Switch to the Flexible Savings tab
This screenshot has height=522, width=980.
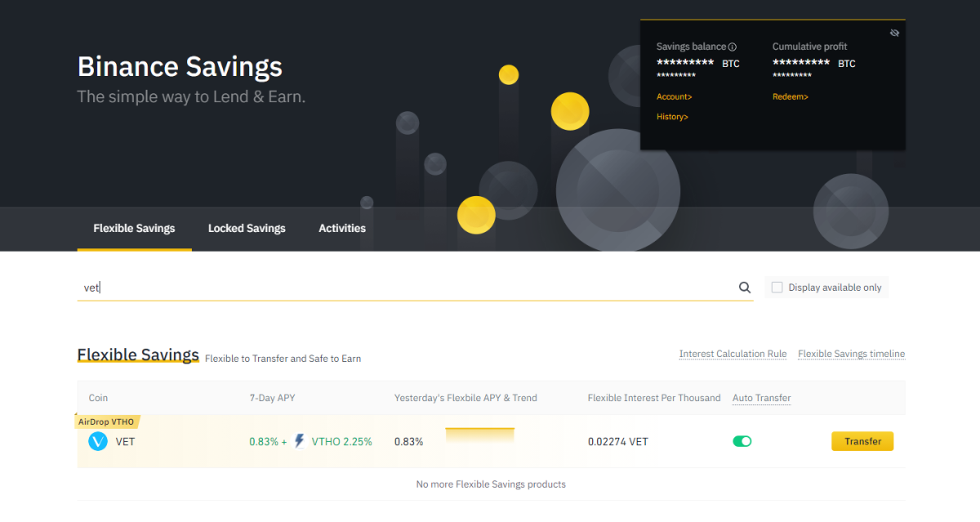(134, 228)
